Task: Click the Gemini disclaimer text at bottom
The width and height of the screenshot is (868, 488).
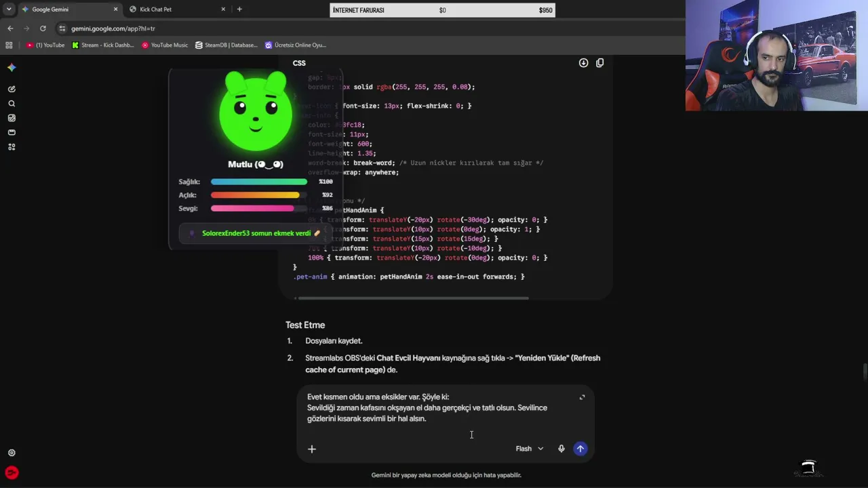Action: click(x=446, y=475)
